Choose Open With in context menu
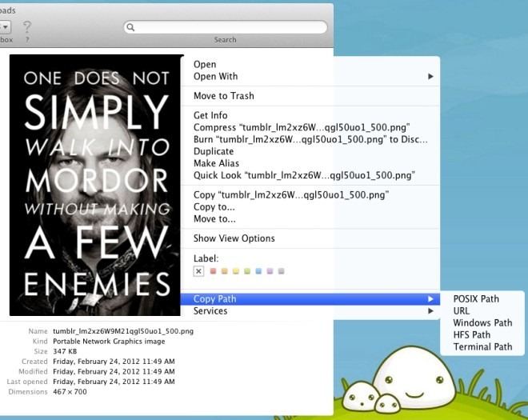Screen dimensions: 528x420 point(310,77)
